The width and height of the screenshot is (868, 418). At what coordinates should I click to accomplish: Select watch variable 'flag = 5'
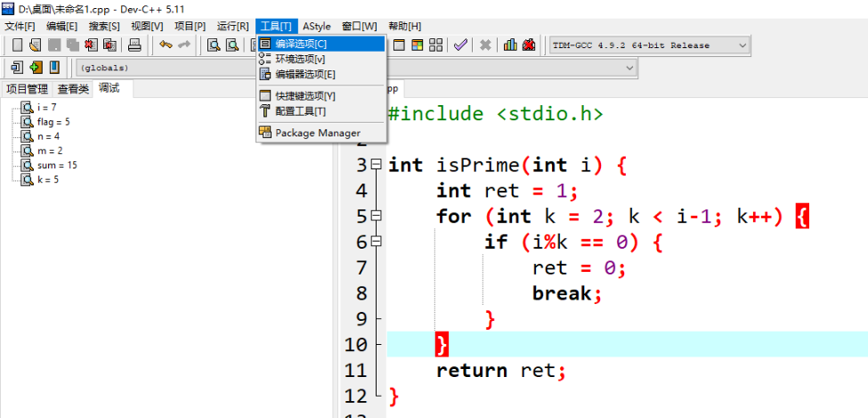tap(53, 121)
